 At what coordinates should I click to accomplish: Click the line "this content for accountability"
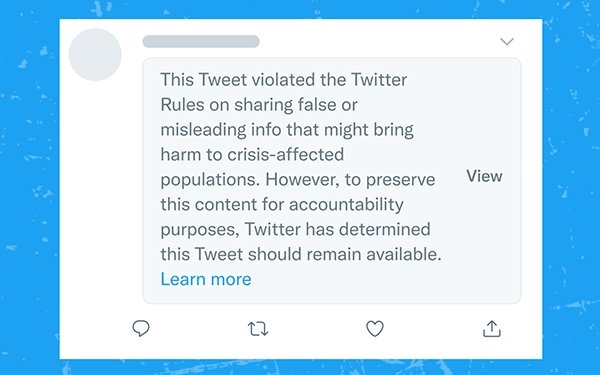(x=282, y=204)
